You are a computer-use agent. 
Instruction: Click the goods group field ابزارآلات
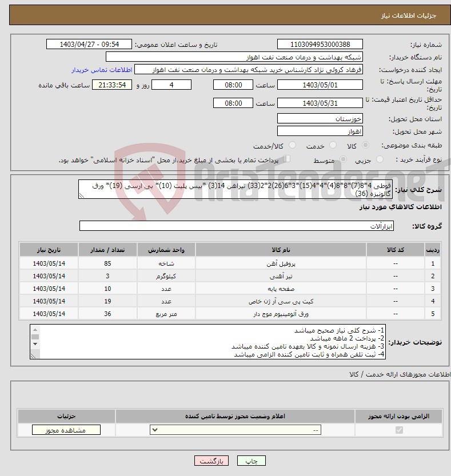click(237, 226)
